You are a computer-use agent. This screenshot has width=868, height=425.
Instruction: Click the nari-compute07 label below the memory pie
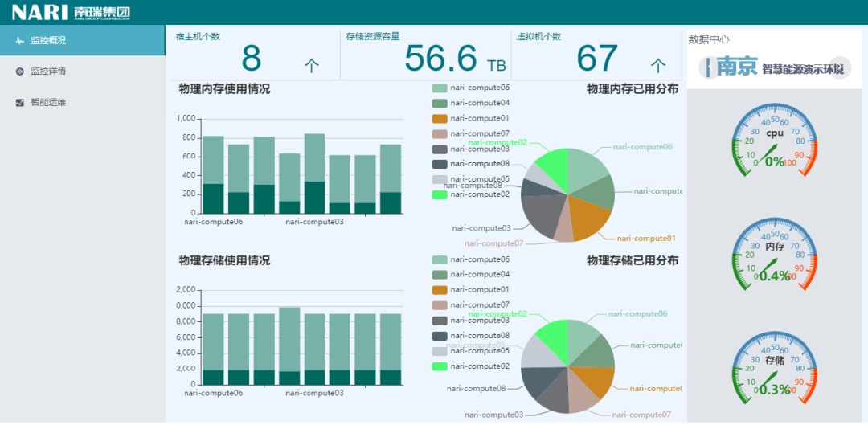[493, 243]
